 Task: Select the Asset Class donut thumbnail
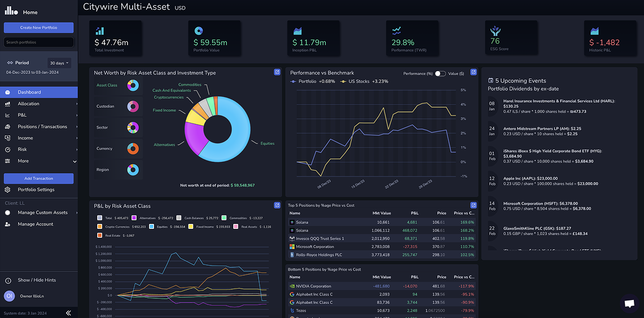point(133,85)
